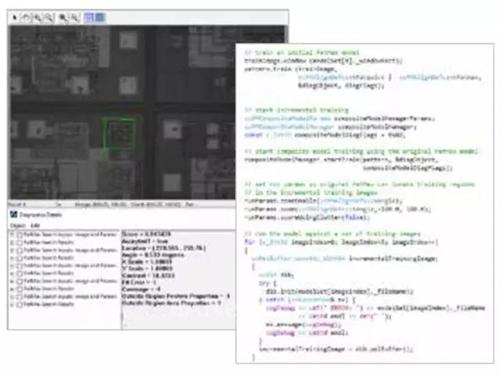This screenshot has height=377, width=500.
Task: Open the Edit menu
Action: (35, 225)
